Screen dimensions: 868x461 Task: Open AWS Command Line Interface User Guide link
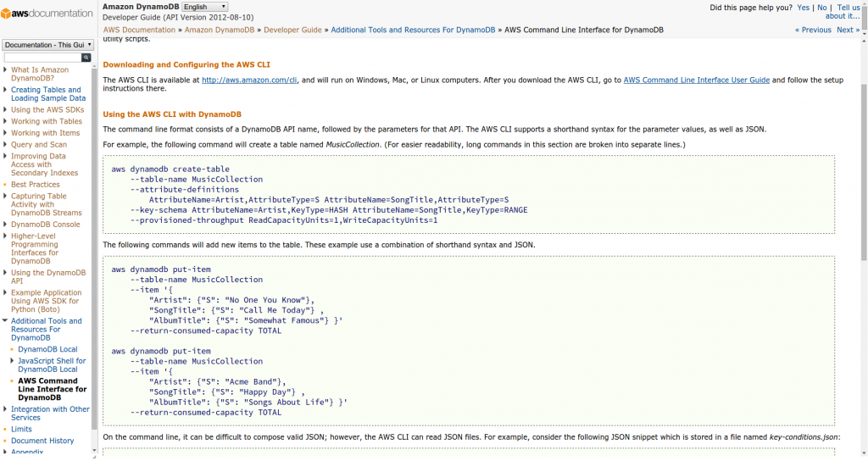coord(697,81)
